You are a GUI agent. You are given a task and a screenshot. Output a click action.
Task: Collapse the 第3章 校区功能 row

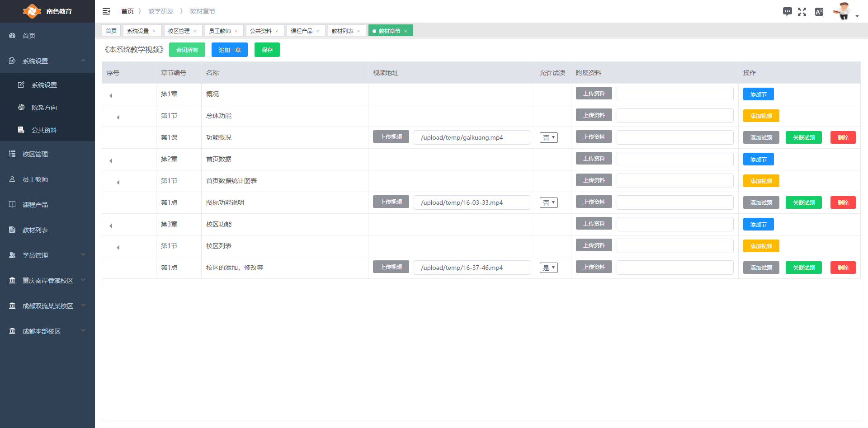click(111, 226)
